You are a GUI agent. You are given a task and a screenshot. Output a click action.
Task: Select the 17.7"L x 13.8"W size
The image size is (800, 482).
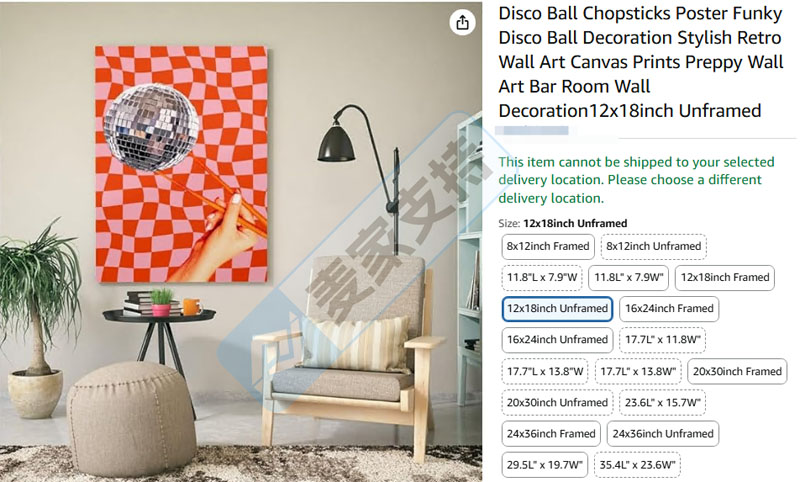point(545,371)
